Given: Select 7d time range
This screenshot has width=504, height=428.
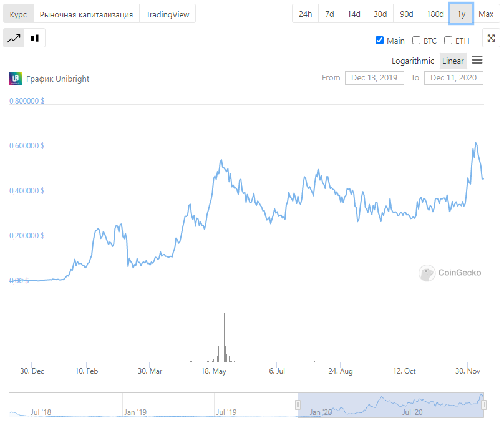Looking at the screenshot, I should pos(329,14).
